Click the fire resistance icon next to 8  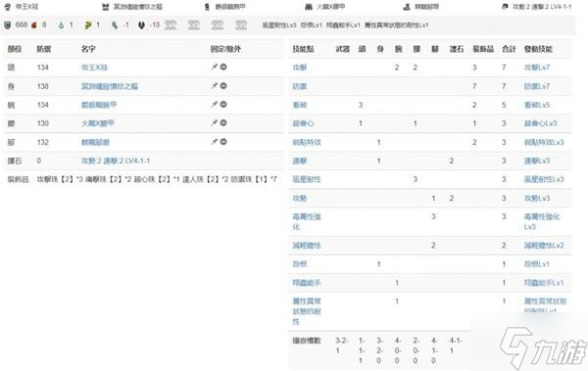pos(34,25)
